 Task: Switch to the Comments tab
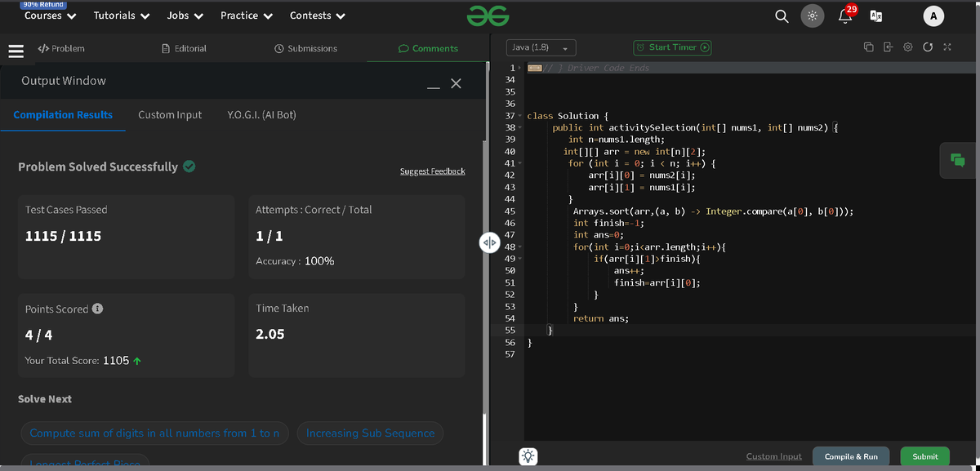tap(428, 49)
